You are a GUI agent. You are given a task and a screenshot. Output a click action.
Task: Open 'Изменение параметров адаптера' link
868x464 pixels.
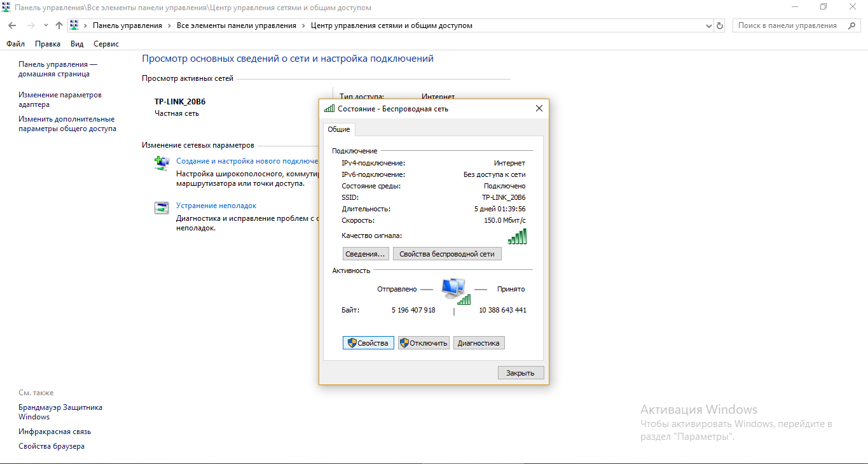pyautogui.click(x=60, y=99)
